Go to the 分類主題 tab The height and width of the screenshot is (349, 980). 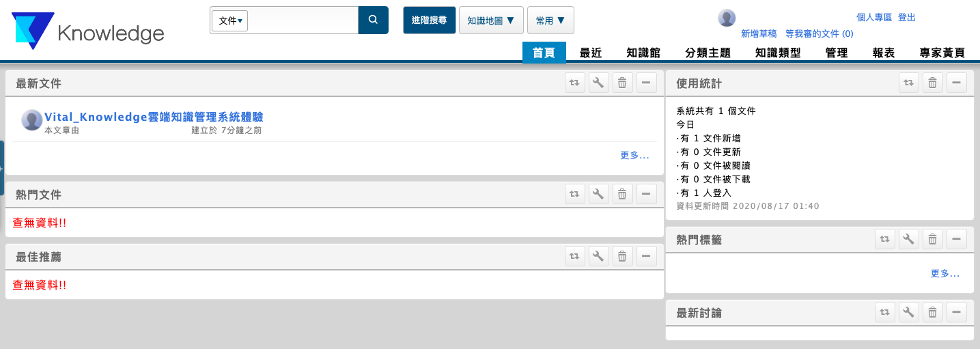click(708, 53)
